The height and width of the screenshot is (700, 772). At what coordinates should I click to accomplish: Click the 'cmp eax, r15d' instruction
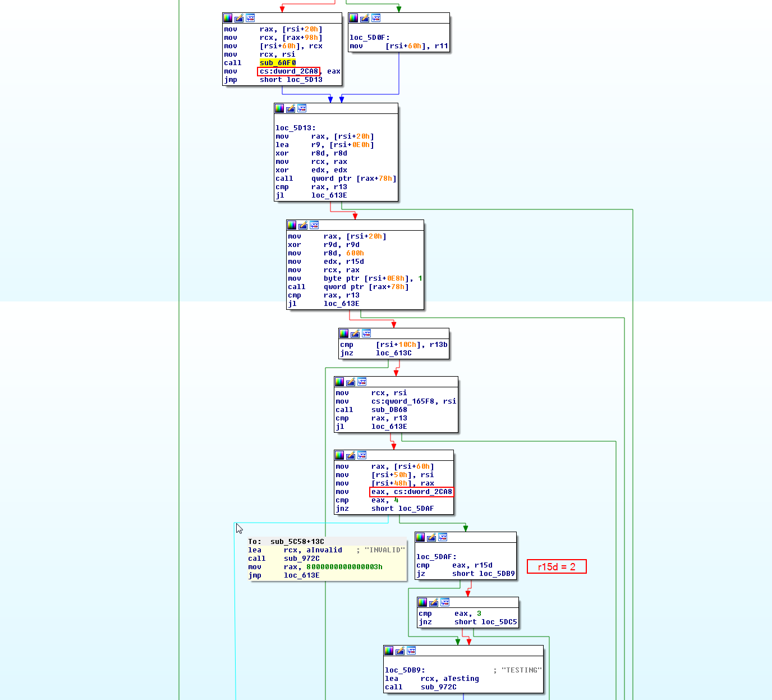pos(454,565)
